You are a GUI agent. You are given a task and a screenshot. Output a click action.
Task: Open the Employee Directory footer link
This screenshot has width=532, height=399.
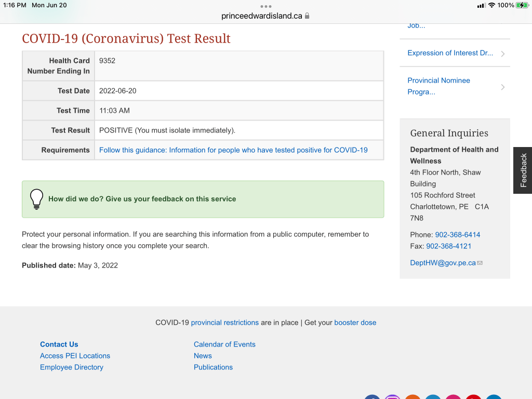(72, 367)
